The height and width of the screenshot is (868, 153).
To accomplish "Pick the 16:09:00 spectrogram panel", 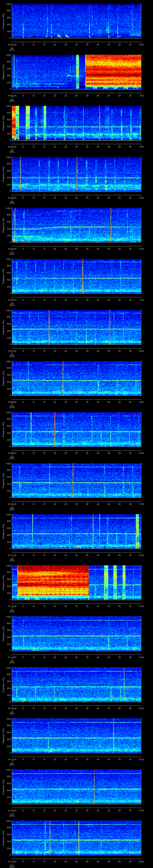I will tap(77, 429).
